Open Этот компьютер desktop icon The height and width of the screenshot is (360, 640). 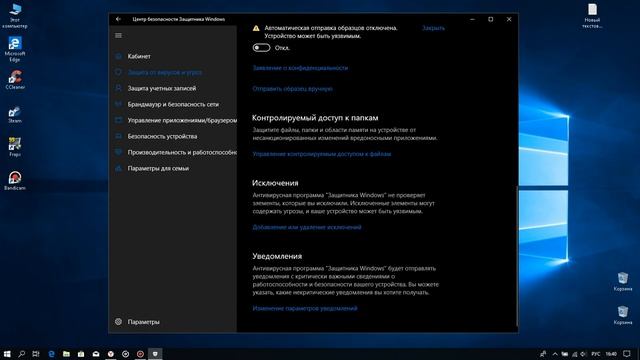pyautogui.click(x=15, y=16)
